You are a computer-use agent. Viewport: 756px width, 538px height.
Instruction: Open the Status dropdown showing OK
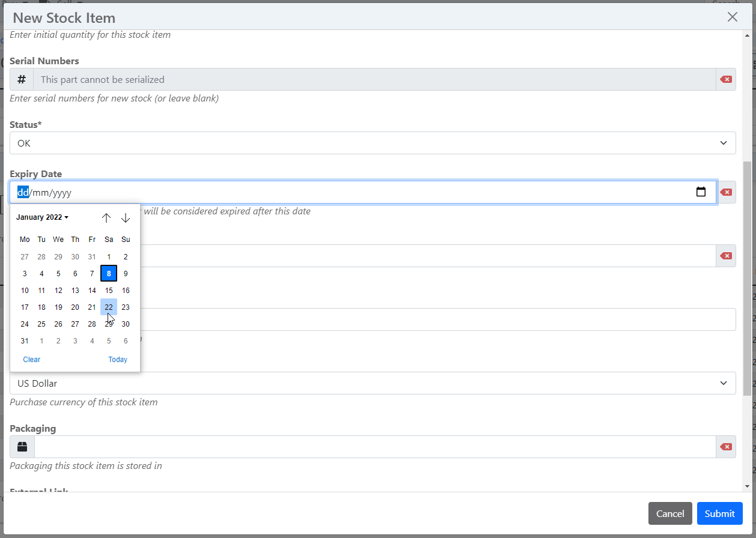373,143
